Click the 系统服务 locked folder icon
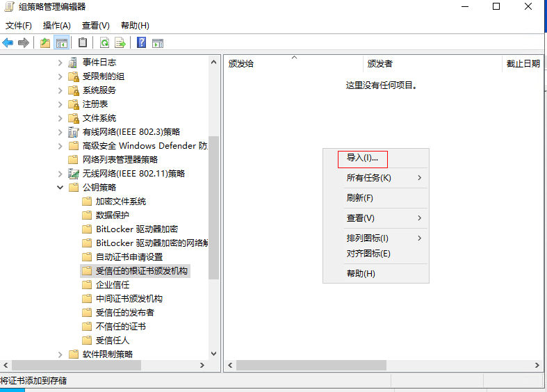 click(x=74, y=90)
